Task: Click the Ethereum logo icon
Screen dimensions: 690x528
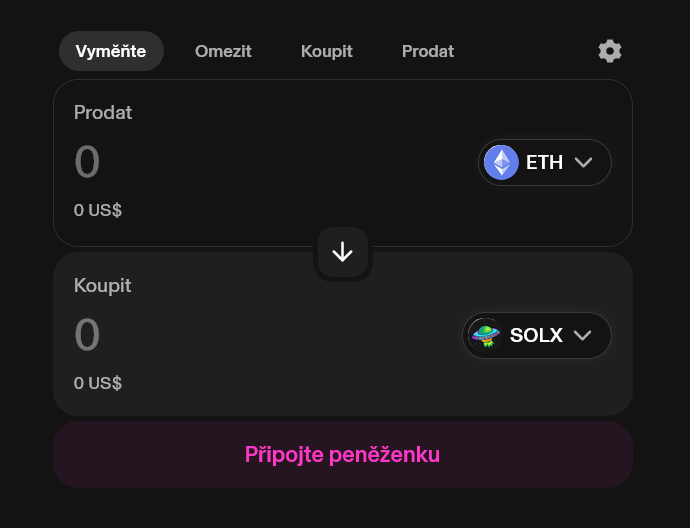Action: (501, 162)
